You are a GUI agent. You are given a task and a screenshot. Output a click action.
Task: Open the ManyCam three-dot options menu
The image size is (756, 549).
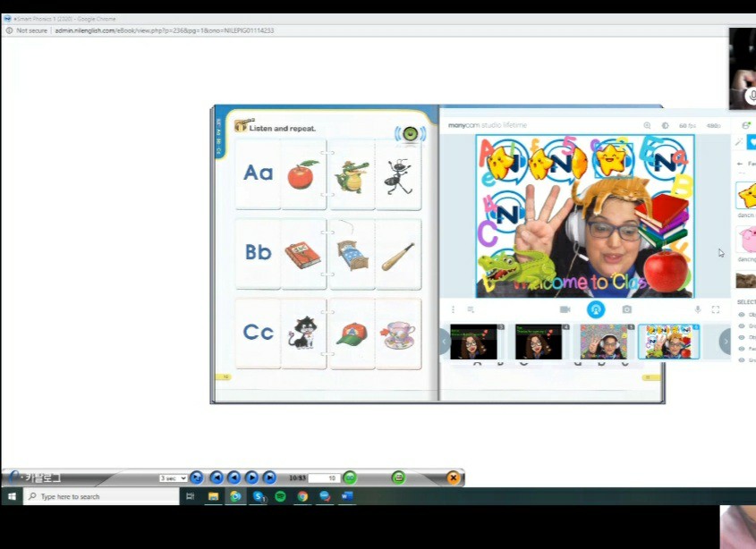(x=453, y=309)
